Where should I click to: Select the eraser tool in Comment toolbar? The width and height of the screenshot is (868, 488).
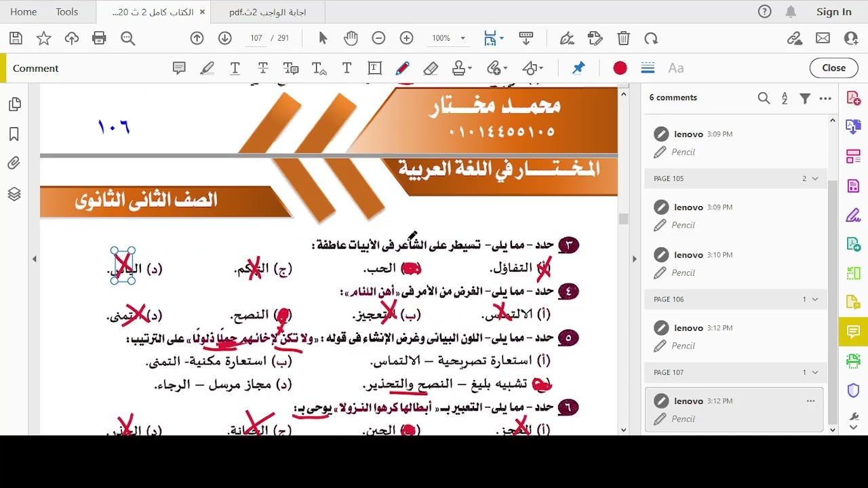click(x=430, y=68)
